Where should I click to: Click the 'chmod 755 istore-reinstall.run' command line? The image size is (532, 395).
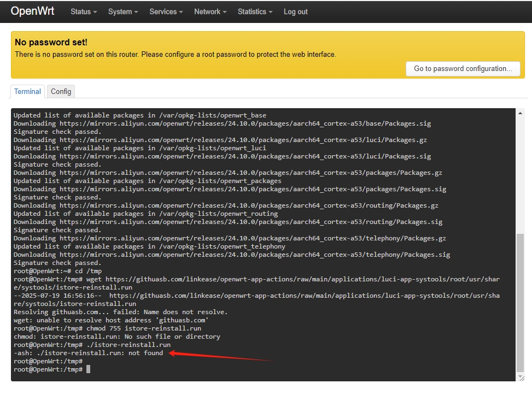click(x=107, y=328)
